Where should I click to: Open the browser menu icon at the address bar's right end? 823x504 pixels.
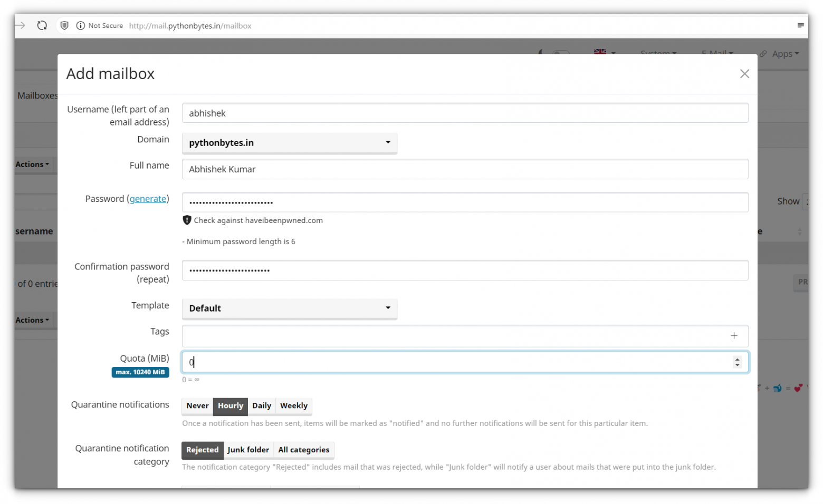click(800, 25)
